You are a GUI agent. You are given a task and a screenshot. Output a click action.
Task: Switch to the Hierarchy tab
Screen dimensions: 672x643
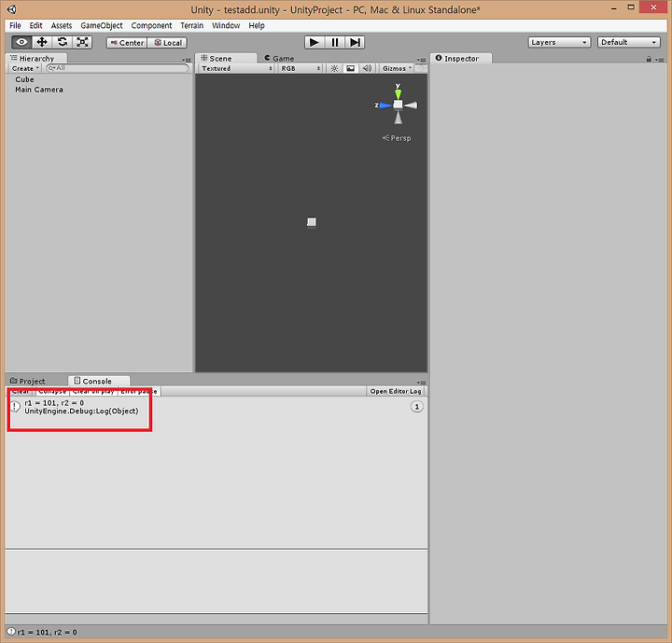pos(36,58)
